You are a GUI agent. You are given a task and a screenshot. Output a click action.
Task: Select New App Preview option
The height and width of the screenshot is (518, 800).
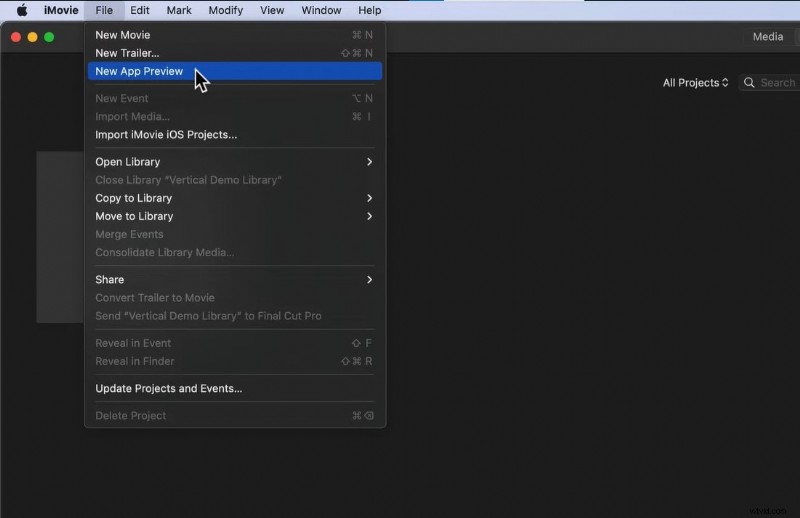click(x=139, y=71)
